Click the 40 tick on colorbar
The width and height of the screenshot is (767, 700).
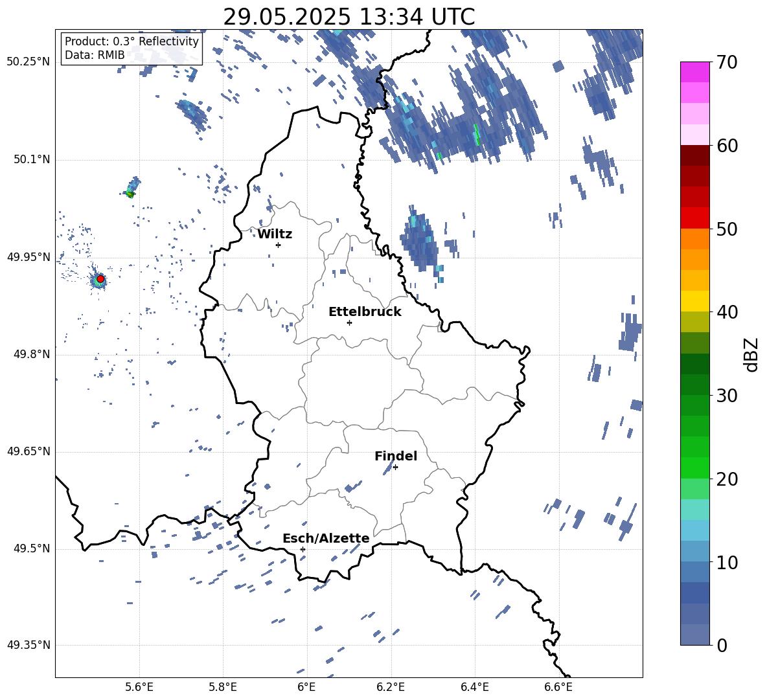click(x=727, y=312)
